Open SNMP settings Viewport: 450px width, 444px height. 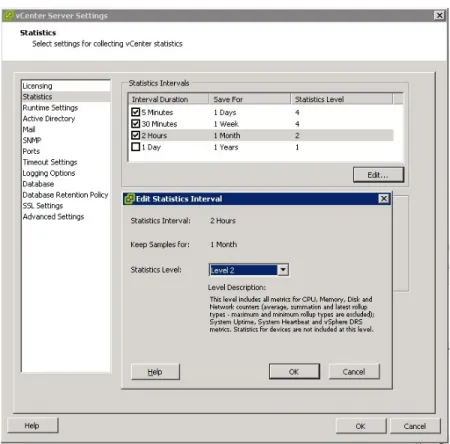[x=32, y=140]
